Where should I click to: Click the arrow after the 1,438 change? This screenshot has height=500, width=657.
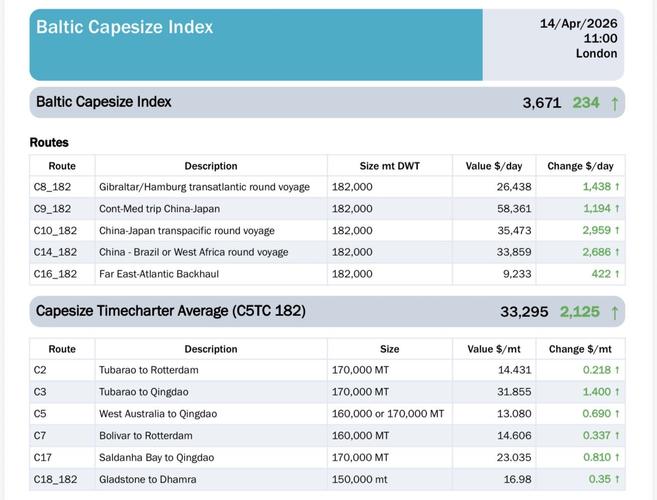(617, 187)
